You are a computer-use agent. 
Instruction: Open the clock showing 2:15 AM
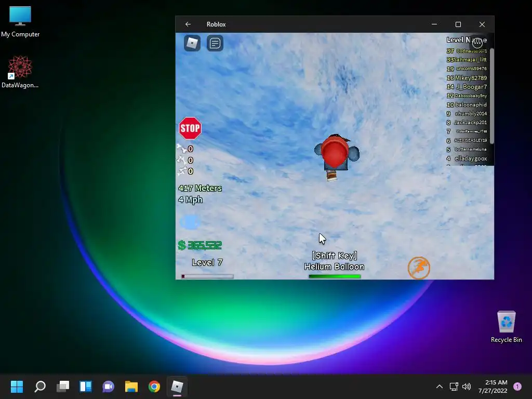pos(493,387)
